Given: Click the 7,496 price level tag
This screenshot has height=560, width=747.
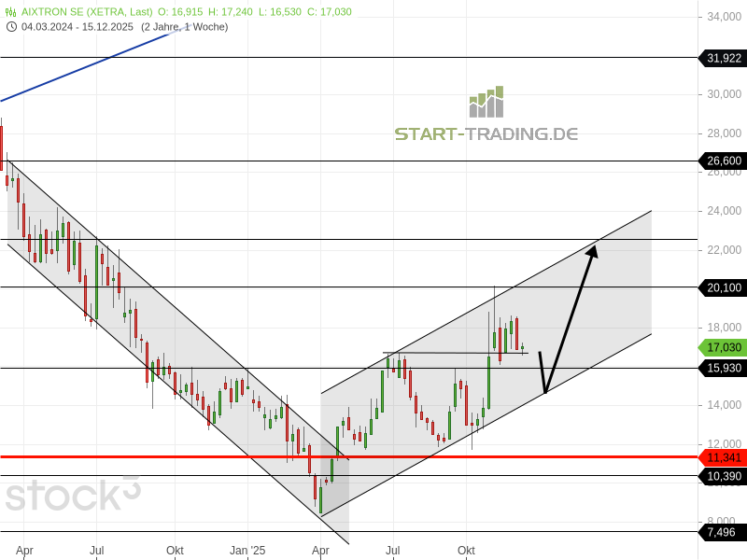Looking at the screenshot, I should tap(722, 532).
